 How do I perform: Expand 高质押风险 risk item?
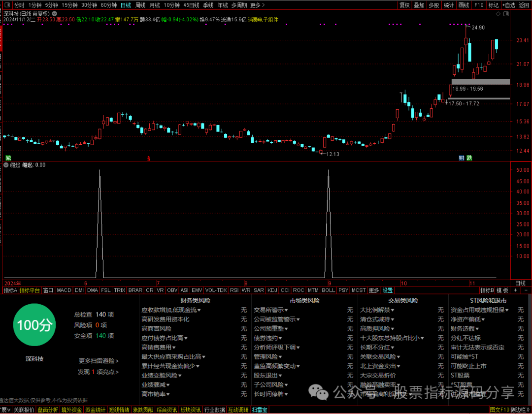tap(377, 328)
